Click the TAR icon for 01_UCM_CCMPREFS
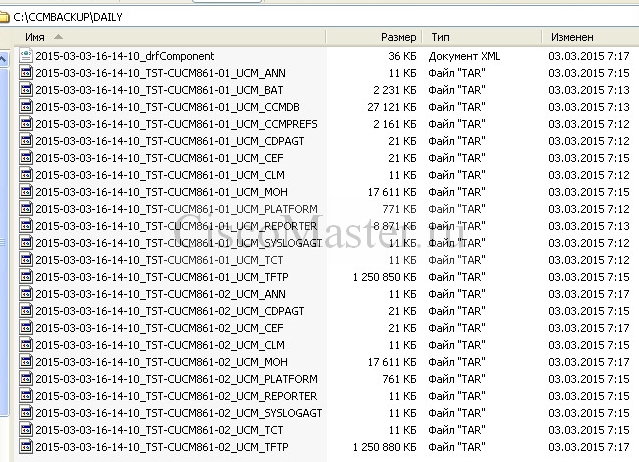Image resolution: width=639 pixels, height=462 pixels. click(x=26, y=124)
